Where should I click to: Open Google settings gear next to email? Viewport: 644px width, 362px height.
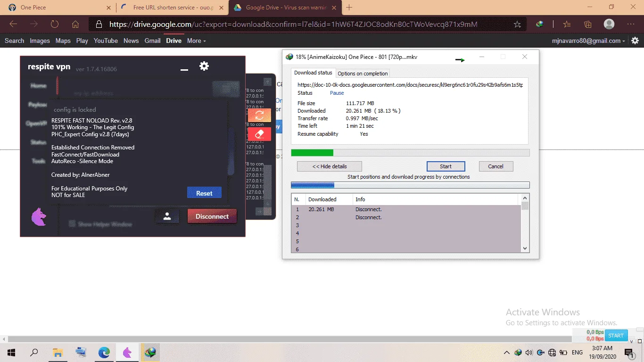[635, 41]
